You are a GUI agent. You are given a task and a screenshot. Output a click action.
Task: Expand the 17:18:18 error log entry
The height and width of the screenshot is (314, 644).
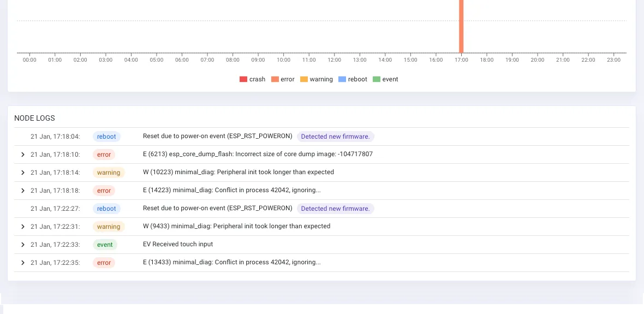tap(22, 191)
